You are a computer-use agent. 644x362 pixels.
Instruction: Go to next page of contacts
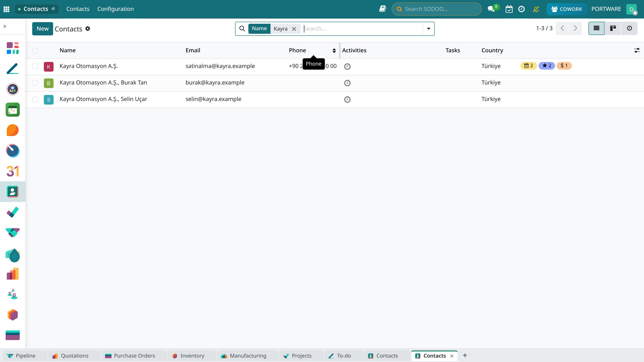point(575,28)
